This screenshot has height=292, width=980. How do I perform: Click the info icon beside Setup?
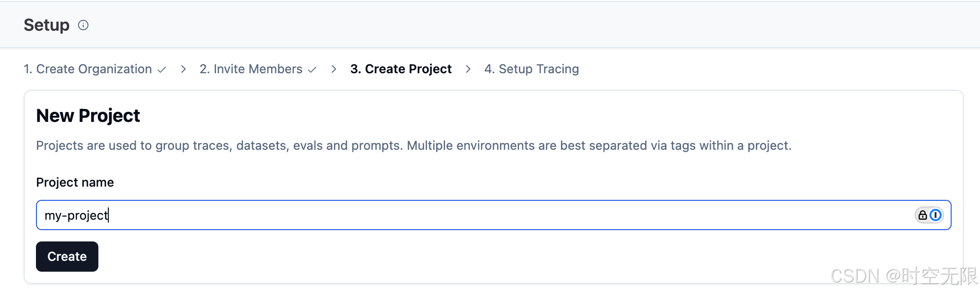tap(83, 25)
